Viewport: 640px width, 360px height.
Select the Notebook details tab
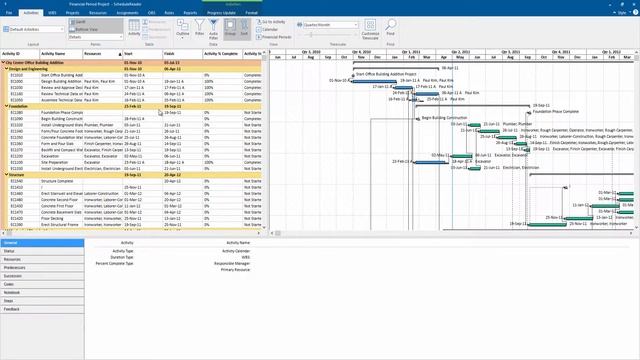point(42,293)
